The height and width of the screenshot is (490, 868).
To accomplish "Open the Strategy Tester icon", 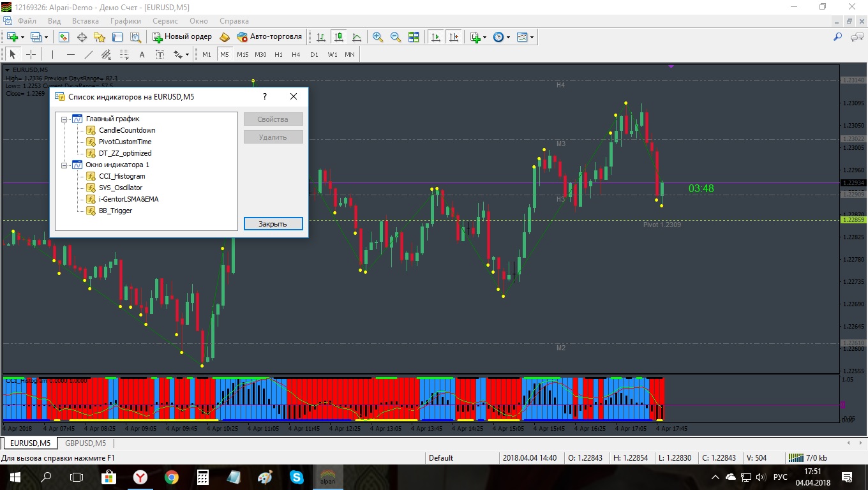I will coord(135,37).
